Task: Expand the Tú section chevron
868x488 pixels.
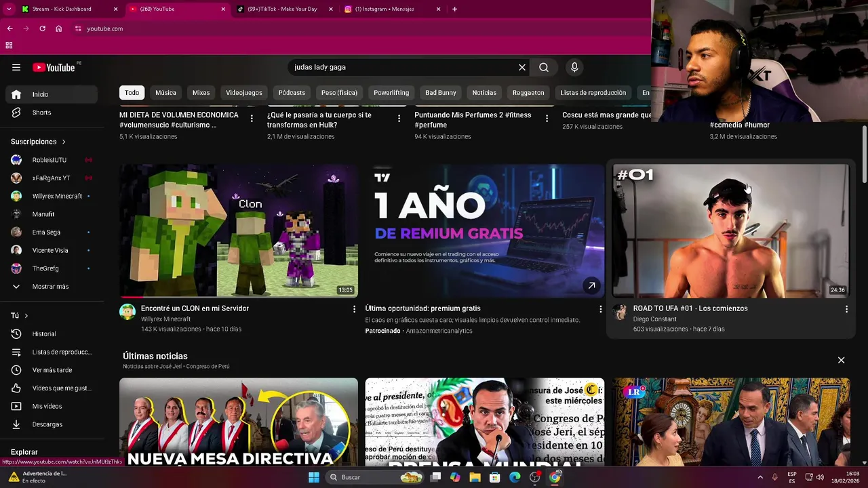Action: pyautogui.click(x=26, y=316)
